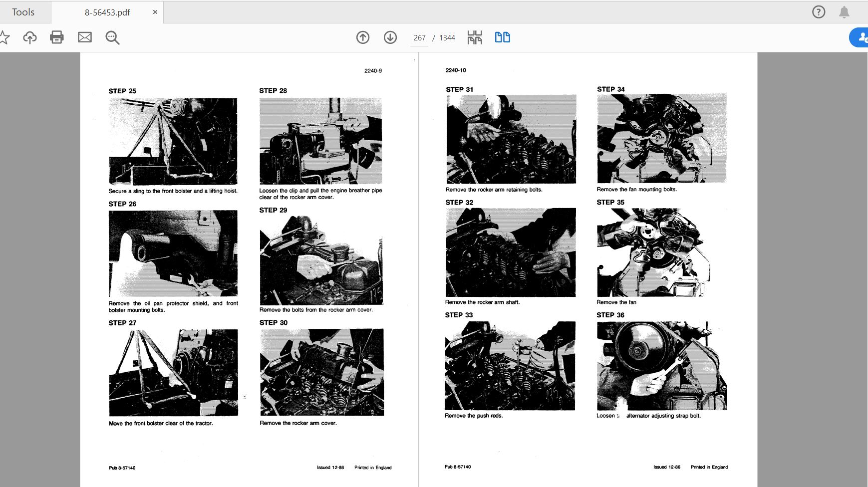This screenshot has width=868, height=487.
Task: Close the 8-56453.pdf tab
Action: pos(155,12)
